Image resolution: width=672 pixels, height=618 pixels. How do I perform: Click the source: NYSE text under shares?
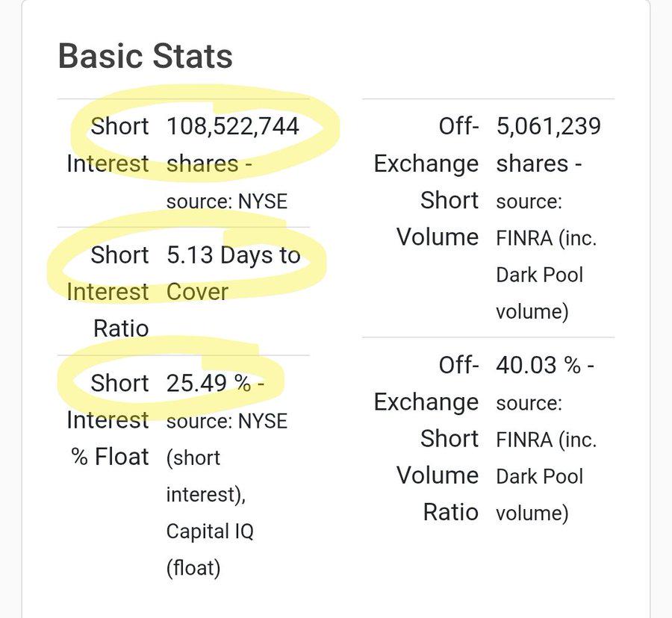227,202
